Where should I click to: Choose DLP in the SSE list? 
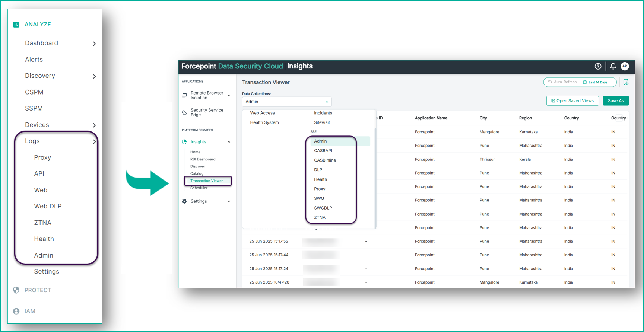pyautogui.click(x=318, y=170)
